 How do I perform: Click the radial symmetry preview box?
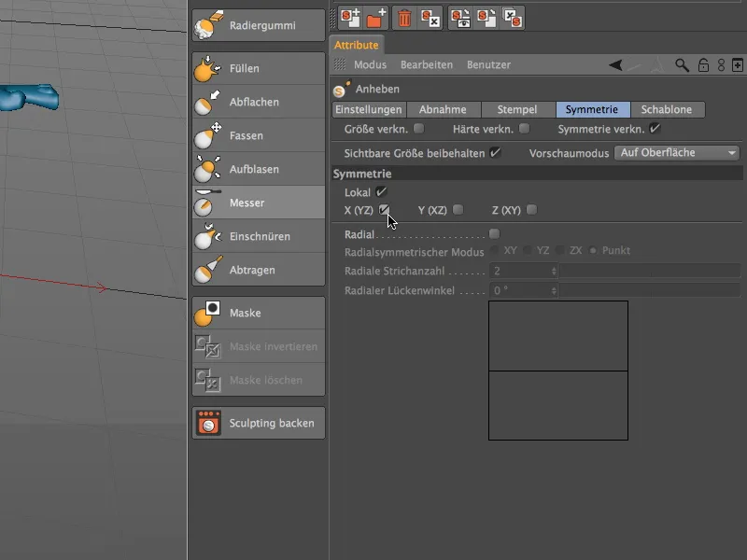pos(558,371)
